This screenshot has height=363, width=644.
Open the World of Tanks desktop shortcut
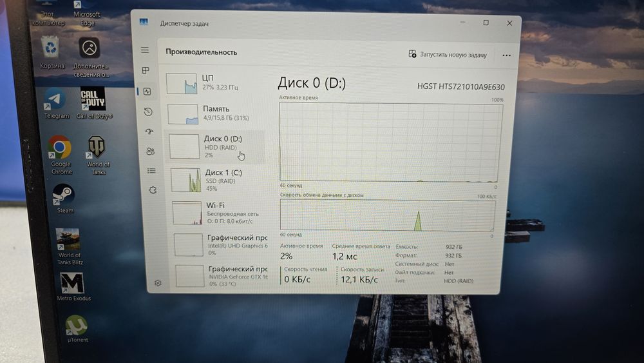pyautogui.click(x=97, y=155)
